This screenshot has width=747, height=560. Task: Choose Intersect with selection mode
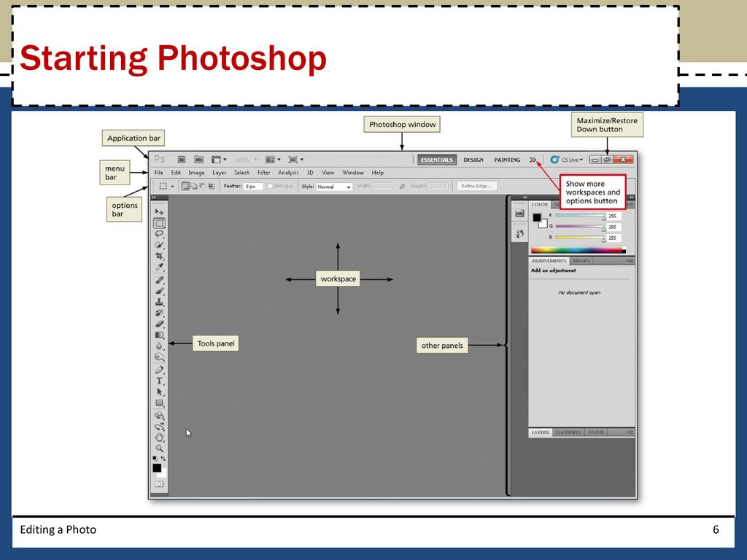click(211, 186)
